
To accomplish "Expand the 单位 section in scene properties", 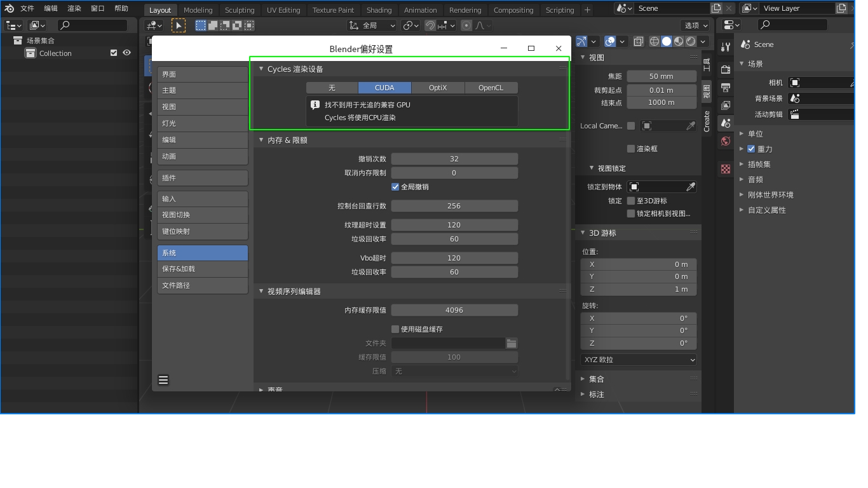I will tap(742, 134).
